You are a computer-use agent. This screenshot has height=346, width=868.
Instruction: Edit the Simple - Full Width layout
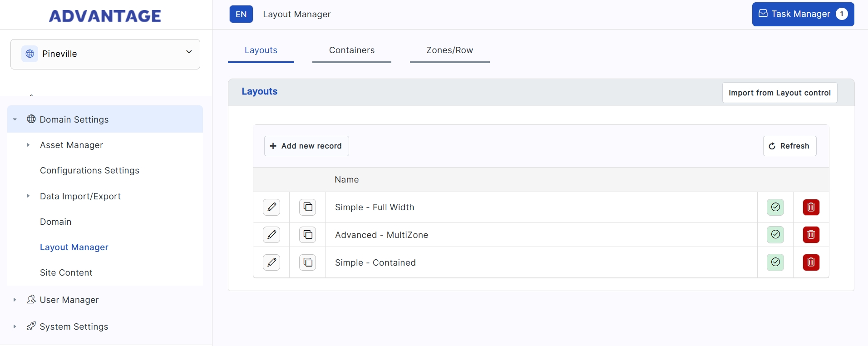point(271,207)
